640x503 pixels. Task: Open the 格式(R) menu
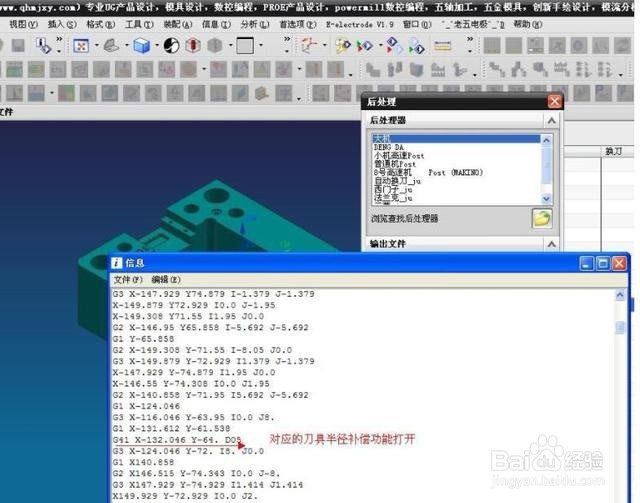click(x=100, y=24)
